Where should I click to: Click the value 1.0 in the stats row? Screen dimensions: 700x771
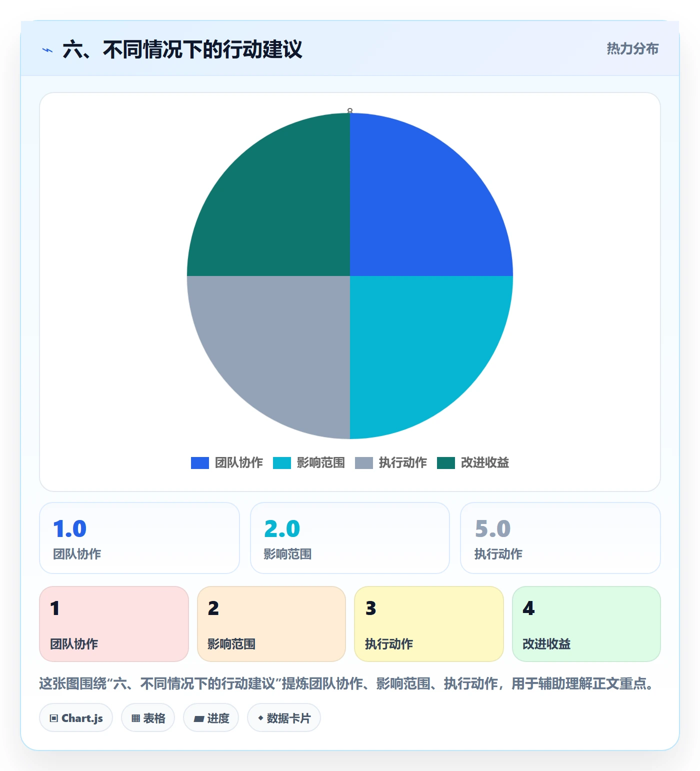pyautogui.click(x=70, y=529)
